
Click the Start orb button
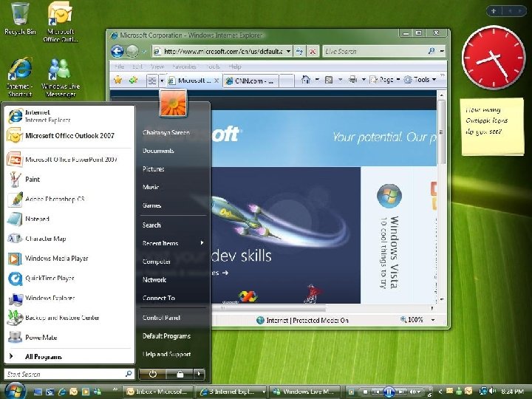click(15, 391)
